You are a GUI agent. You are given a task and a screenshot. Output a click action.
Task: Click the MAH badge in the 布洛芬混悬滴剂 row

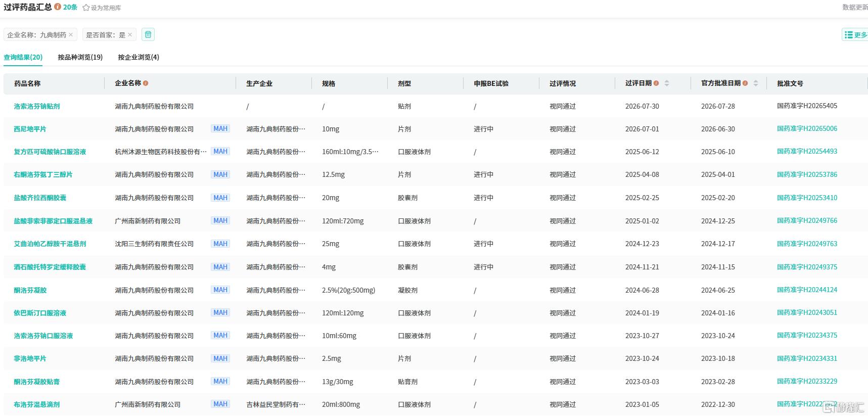tap(220, 404)
